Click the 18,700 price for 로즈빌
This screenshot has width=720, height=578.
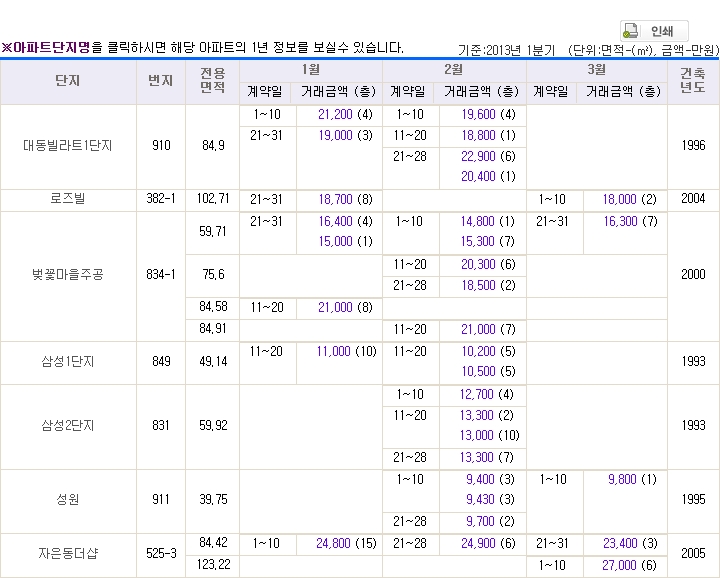(x=335, y=199)
